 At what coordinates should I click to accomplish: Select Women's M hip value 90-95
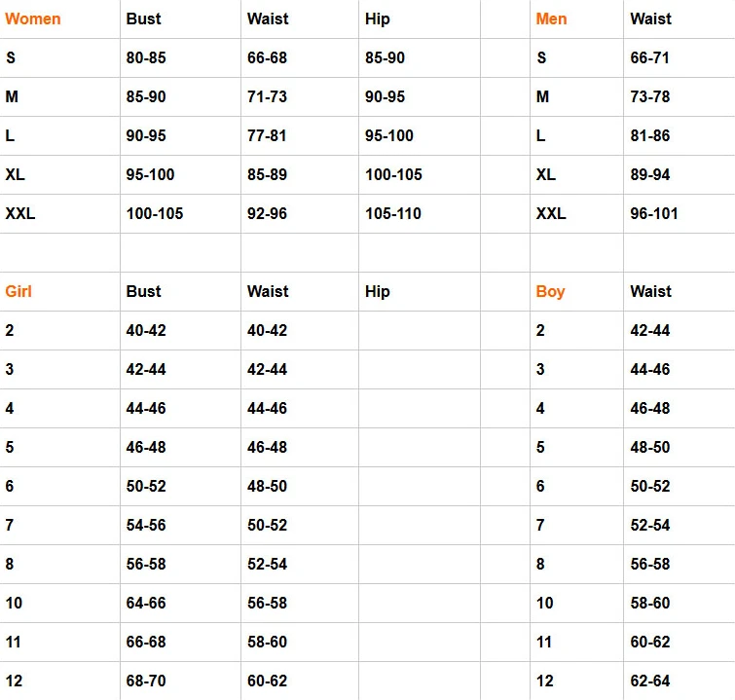point(385,96)
